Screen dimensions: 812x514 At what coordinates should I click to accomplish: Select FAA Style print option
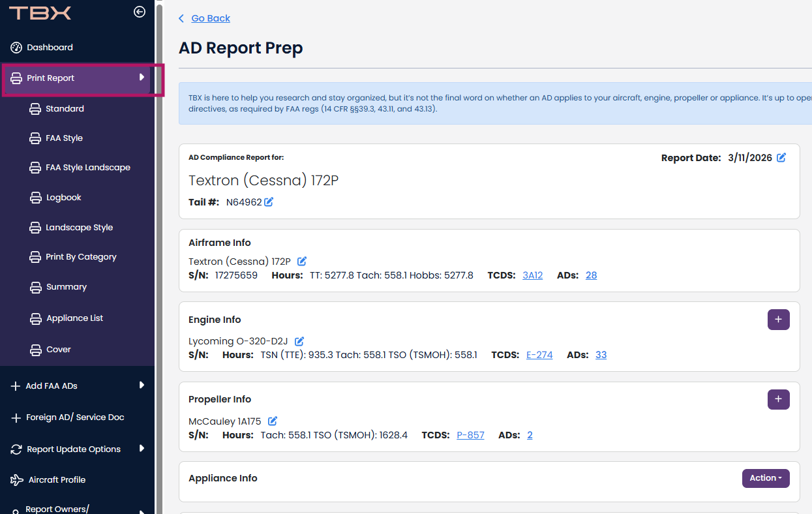click(x=64, y=138)
